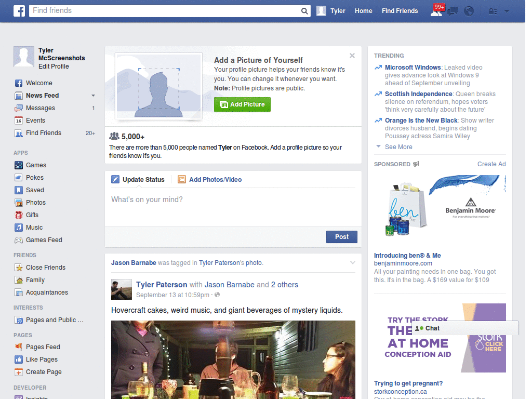Select News Feed in the sidebar
Viewport: 532px width, 399px height.
tap(43, 96)
